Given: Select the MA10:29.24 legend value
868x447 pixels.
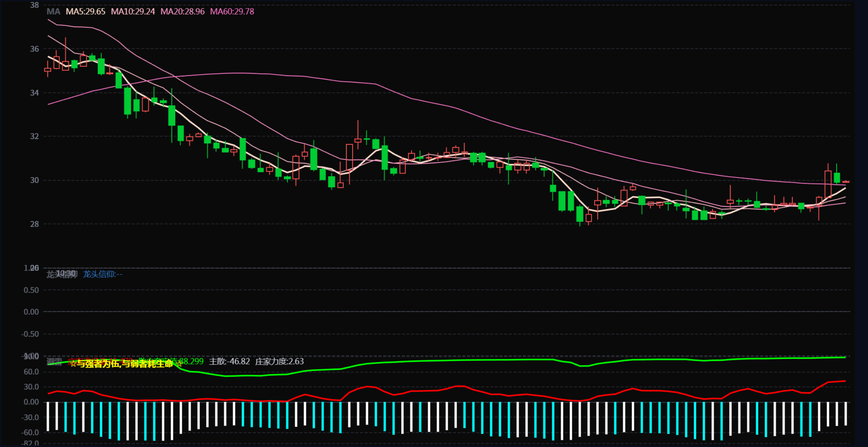Looking at the screenshot, I should tap(133, 12).
